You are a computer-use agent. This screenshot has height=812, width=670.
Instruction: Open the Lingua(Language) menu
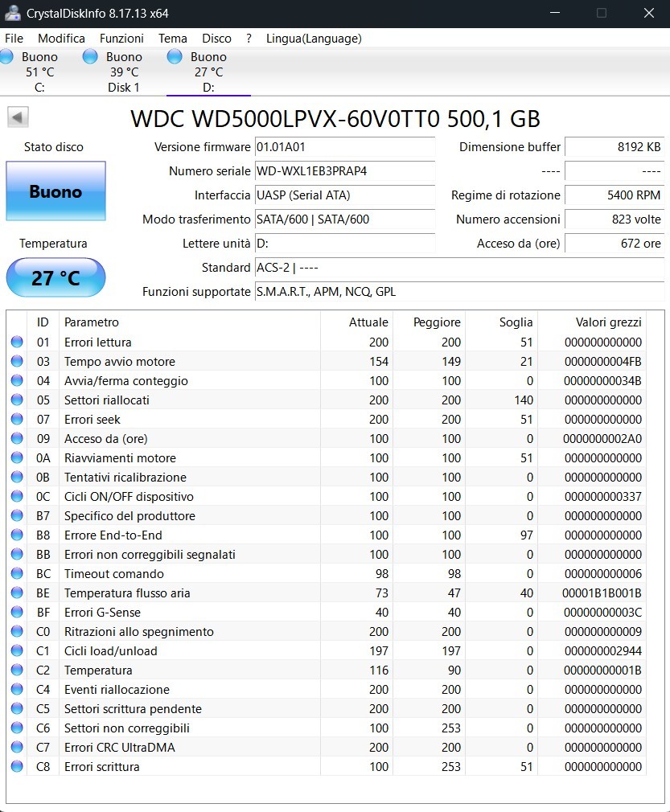pos(314,39)
